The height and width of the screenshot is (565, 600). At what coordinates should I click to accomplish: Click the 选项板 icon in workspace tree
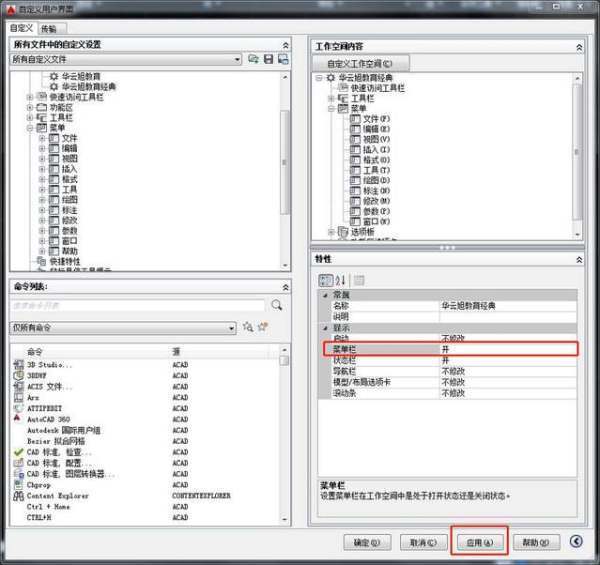click(343, 231)
